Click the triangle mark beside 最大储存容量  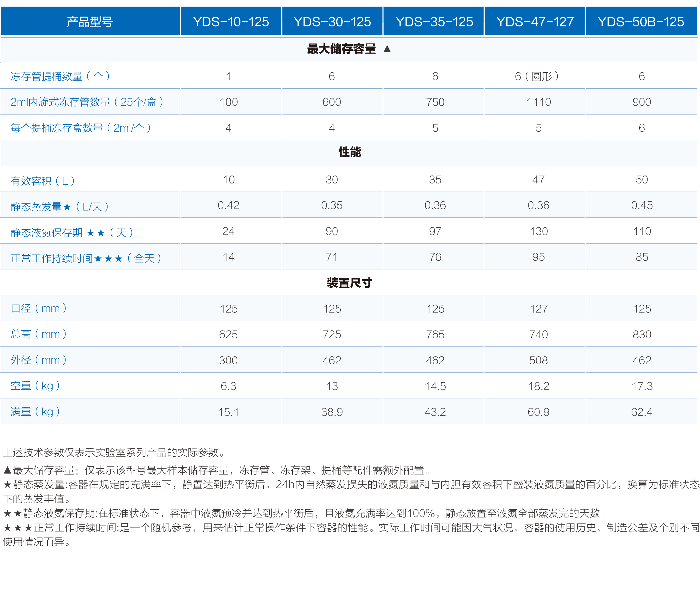[x=387, y=49]
